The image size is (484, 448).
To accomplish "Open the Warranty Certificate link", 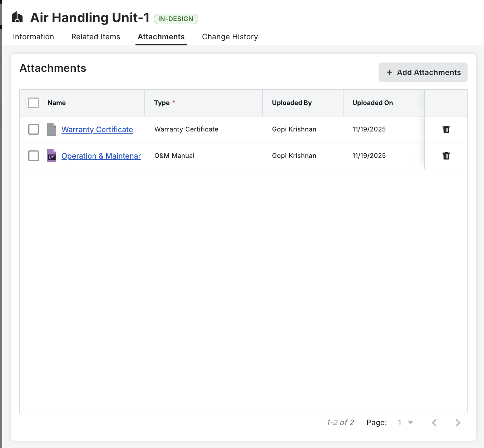I will 97,129.
